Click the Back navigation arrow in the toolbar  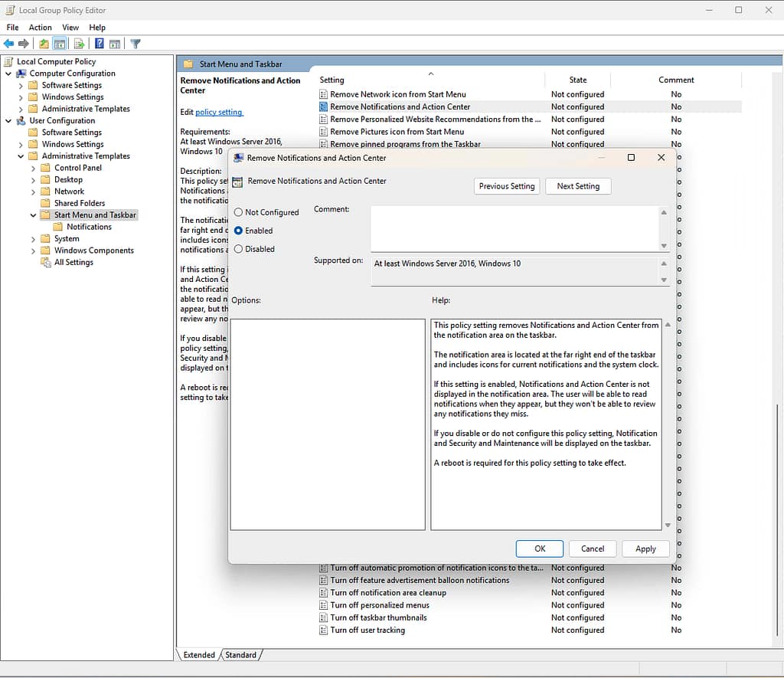click(8, 43)
